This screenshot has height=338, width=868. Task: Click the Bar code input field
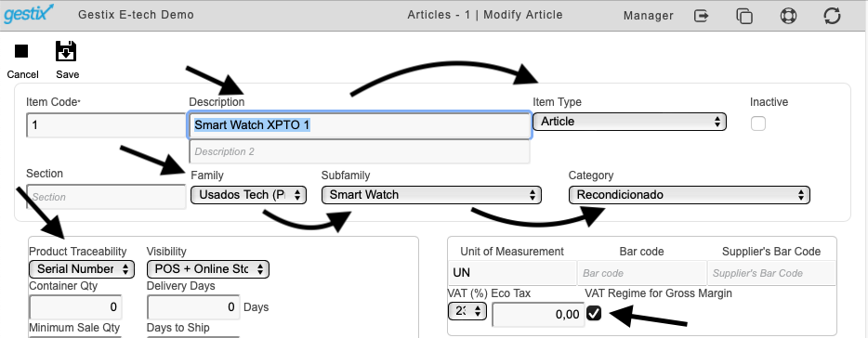point(641,273)
